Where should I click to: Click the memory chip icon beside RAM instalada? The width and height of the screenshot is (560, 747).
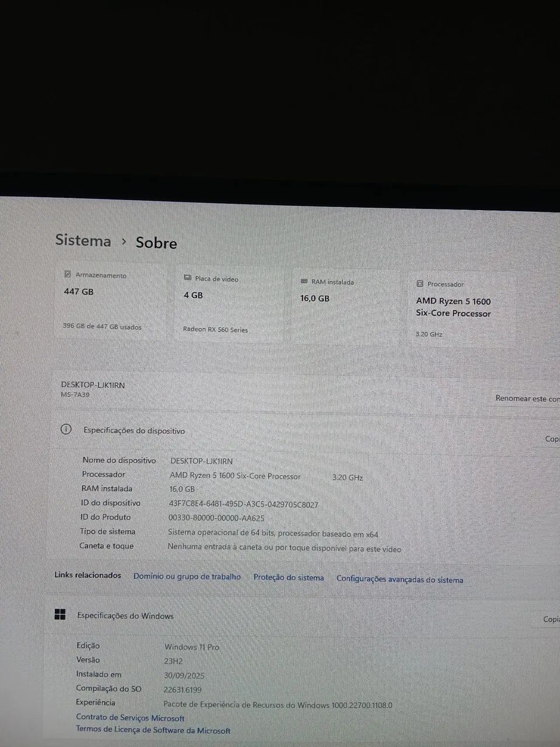point(304,281)
